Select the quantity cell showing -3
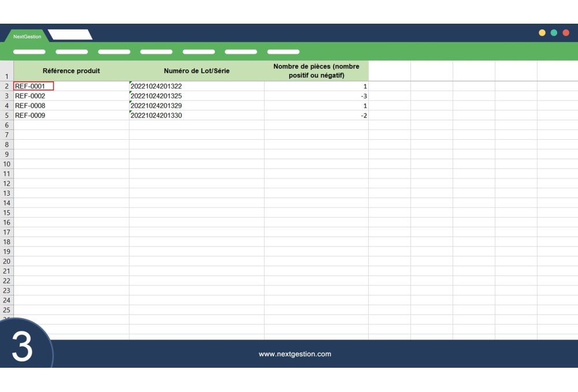 316,96
